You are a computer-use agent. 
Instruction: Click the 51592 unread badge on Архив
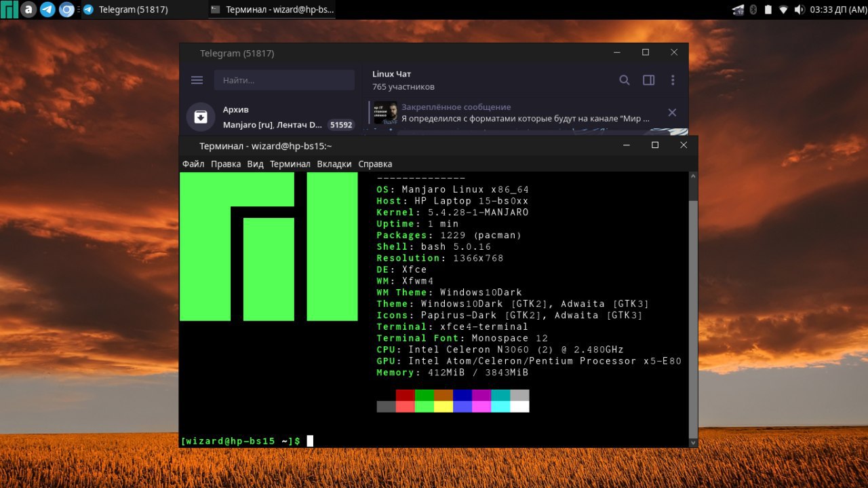(340, 125)
